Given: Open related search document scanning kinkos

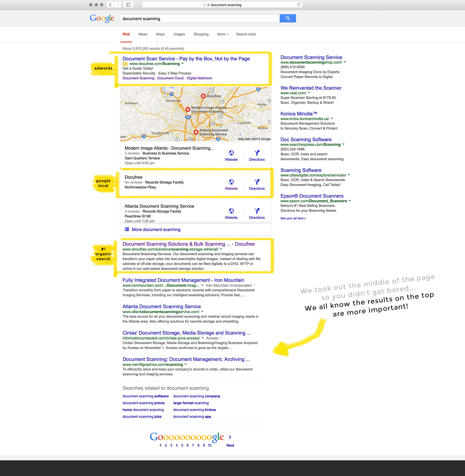Looking at the screenshot, I should click(195, 410).
